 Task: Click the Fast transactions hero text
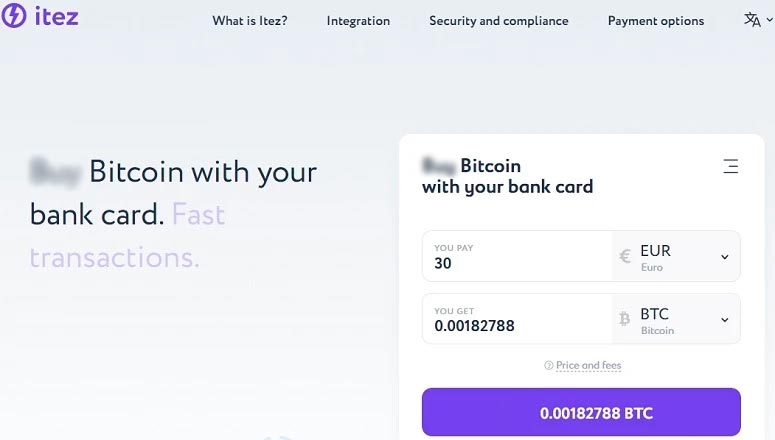tap(127, 236)
